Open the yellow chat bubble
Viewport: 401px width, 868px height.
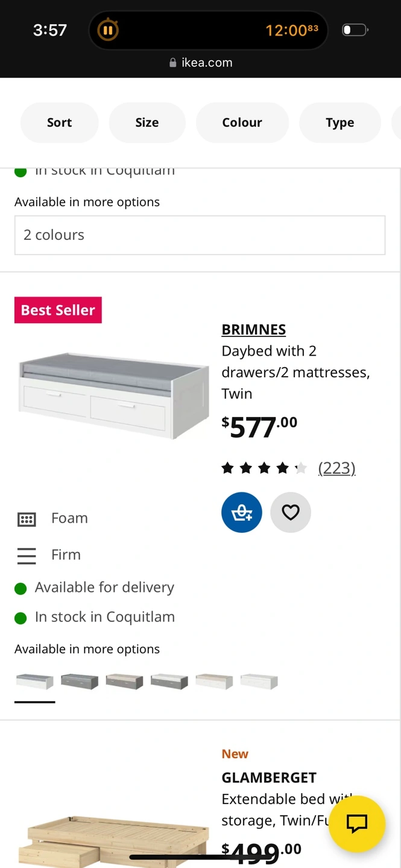[356, 823]
